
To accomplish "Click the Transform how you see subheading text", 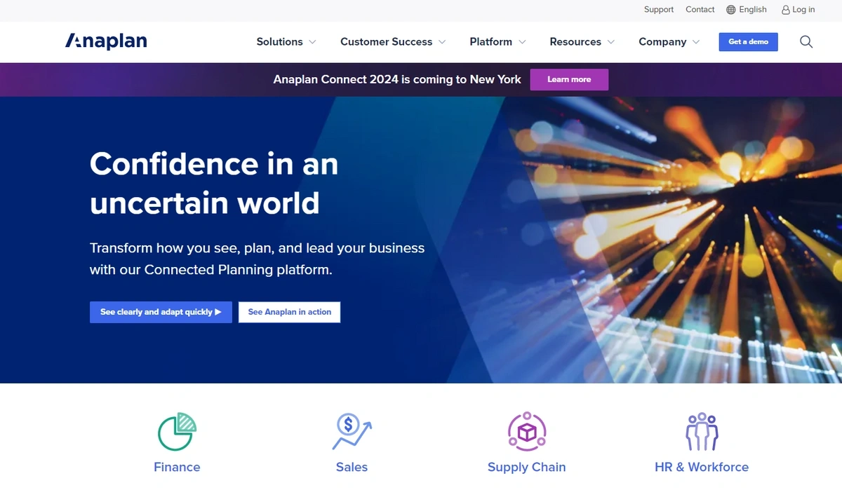I will tap(257, 259).
